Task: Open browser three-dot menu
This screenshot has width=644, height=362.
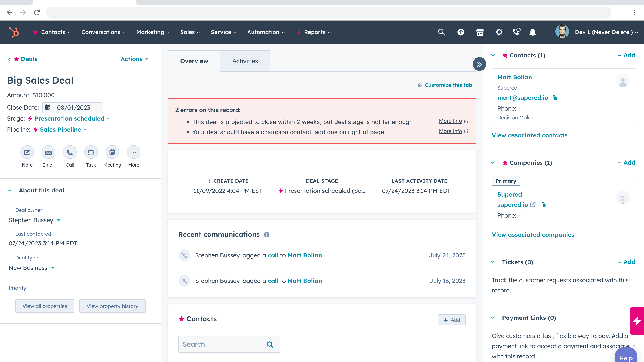Action: coord(634,13)
